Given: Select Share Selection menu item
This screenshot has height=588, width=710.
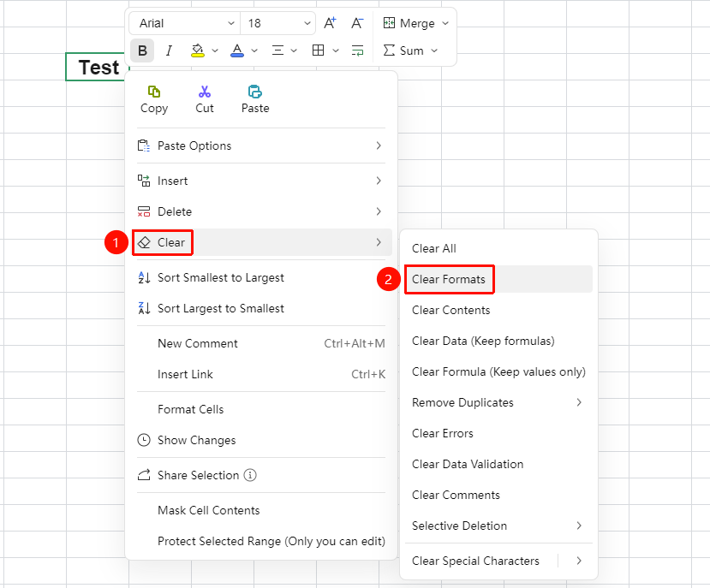Looking at the screenshot, I should coord(261,475).
